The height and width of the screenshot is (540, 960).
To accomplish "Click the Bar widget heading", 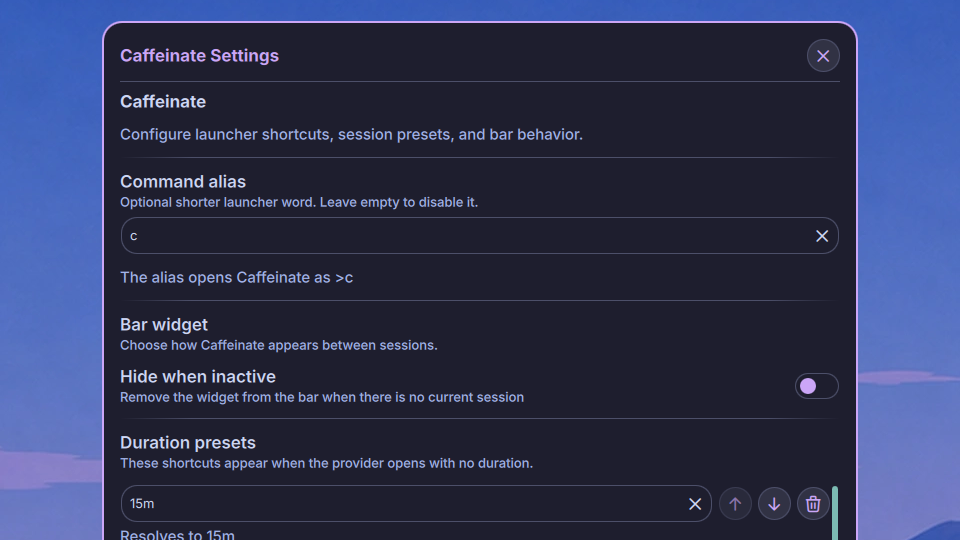I will (x=164, y=324).
